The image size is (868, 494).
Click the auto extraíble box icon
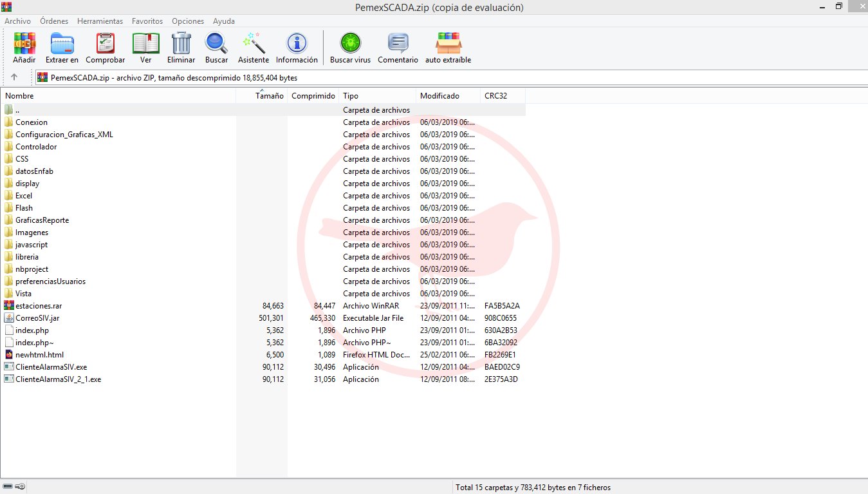point(448,43)
